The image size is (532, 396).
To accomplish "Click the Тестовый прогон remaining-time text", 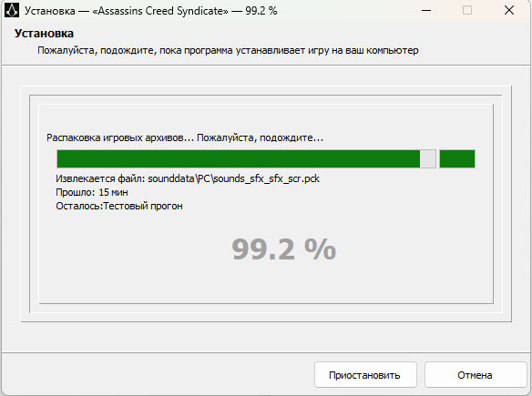I will (x=143, y=206).
